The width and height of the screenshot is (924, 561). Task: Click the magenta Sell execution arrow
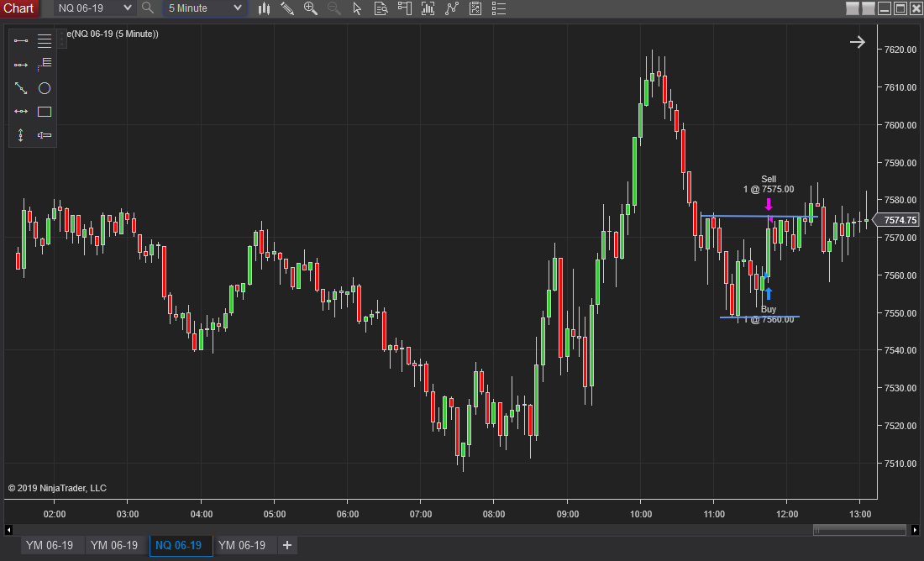click(x=769, y=204)
